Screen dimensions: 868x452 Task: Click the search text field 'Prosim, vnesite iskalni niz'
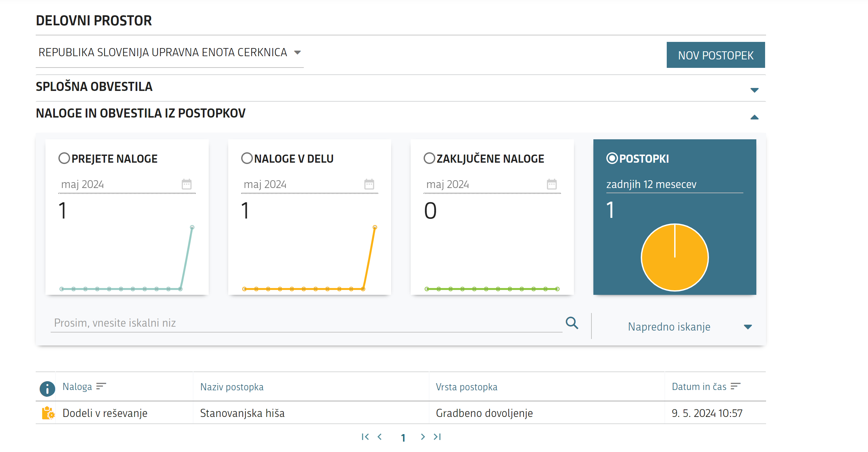pos(306,322)
